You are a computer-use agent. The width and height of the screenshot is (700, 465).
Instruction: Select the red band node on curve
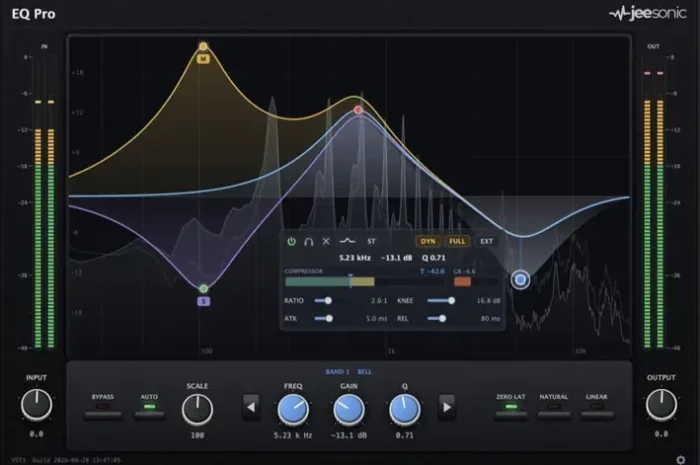click(358, 110)
